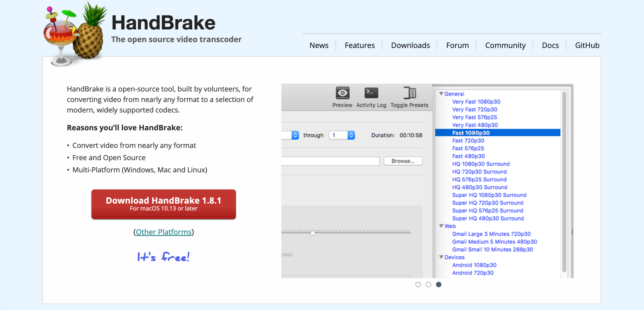Collapse the Devices presets group
This screenshot has width=644, height=310.
point(441,257)
